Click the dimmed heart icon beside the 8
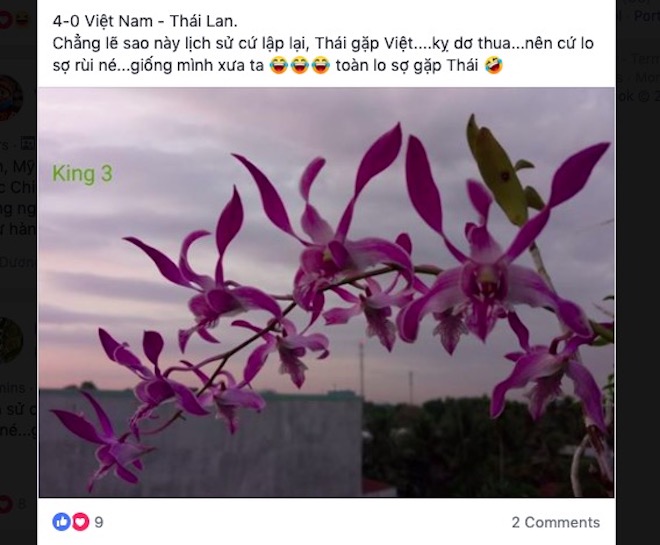The height and width of the screenshot is (545, 660). coord(5,504)
